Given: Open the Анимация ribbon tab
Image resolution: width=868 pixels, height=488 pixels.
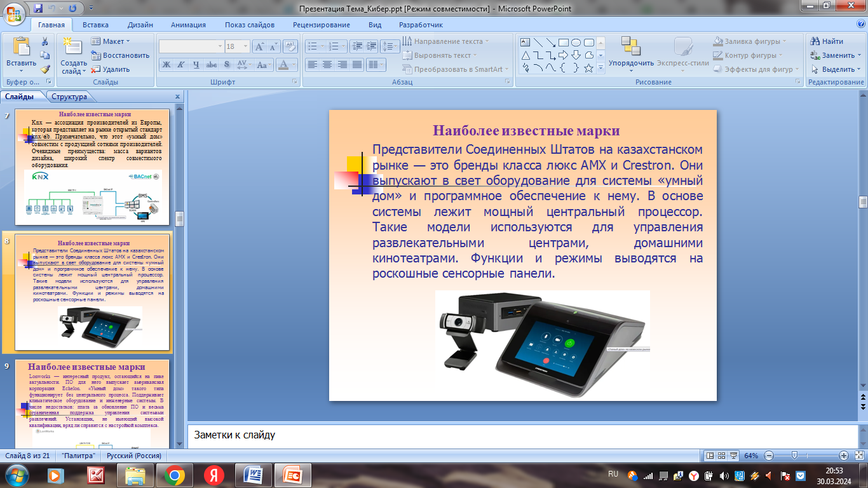Looking at the screenshot, I should pyautogui.click(x=188, y=25).
